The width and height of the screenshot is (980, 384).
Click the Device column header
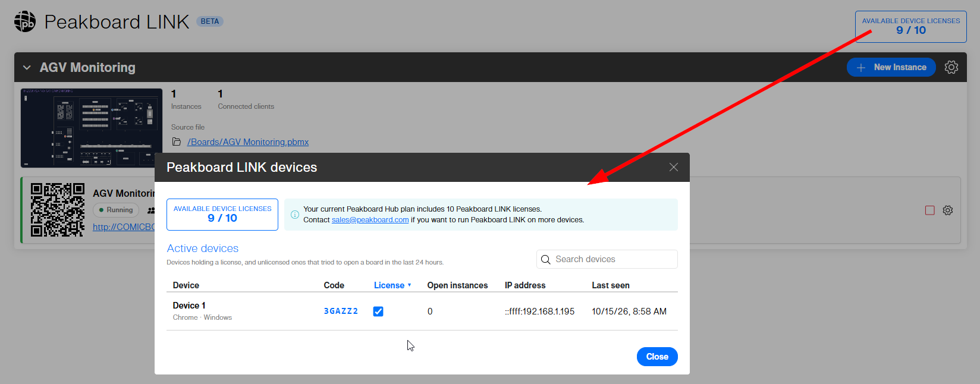pyautogui.click(x=186, y=285)
